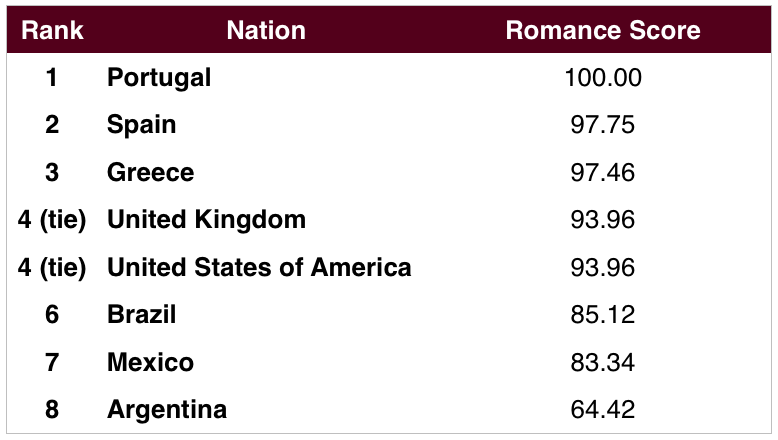
Task: Select the Spain nation cell
Action: point(141,125)
